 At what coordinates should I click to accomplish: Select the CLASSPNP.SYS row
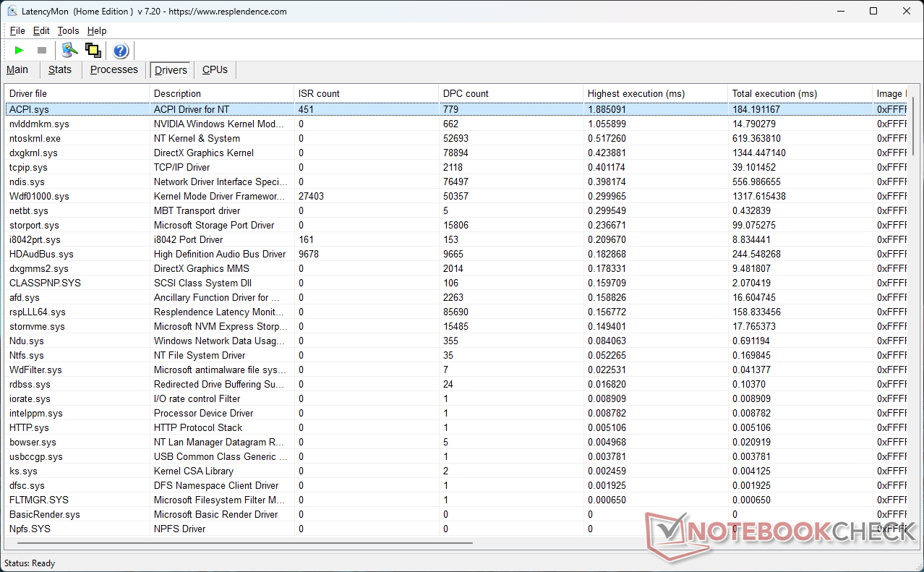pos(456,283)
